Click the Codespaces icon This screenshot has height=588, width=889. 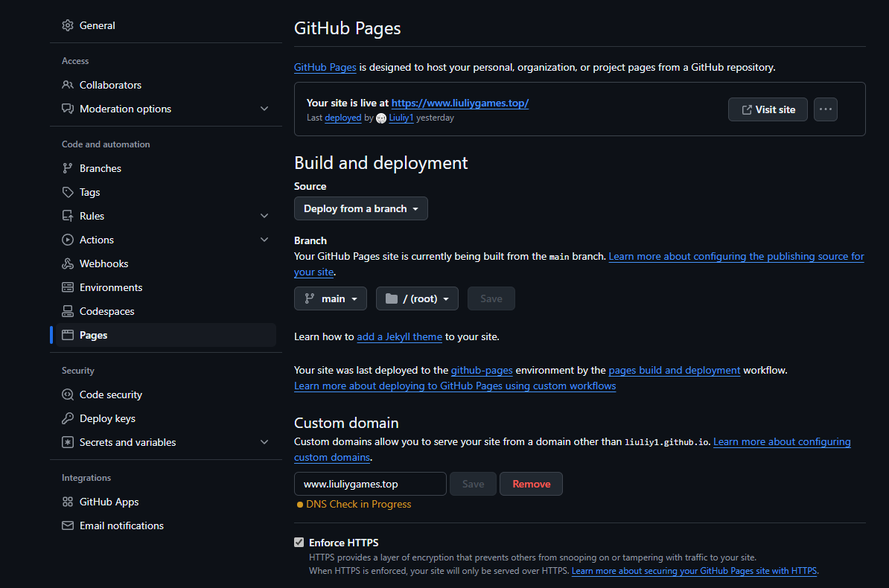tap(68, 311)
